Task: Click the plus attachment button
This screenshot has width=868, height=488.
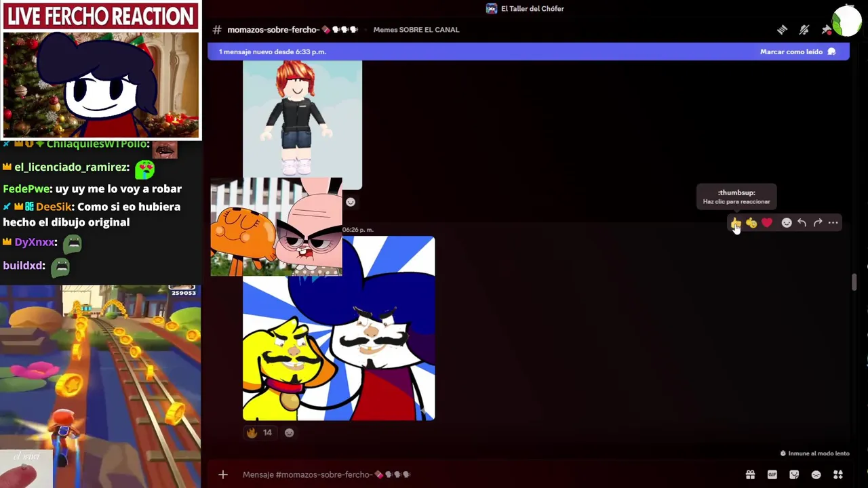Action: click(x=223, y=474)
